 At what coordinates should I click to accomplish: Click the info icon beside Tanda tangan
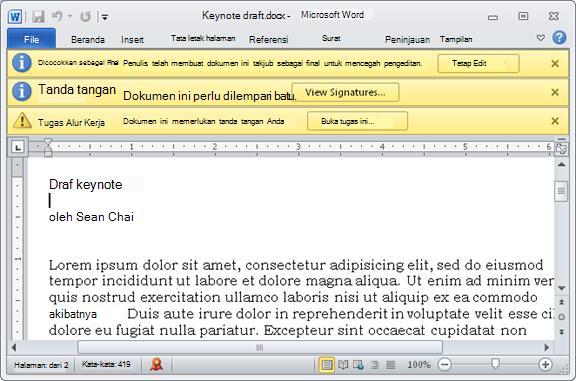[22, 91]
